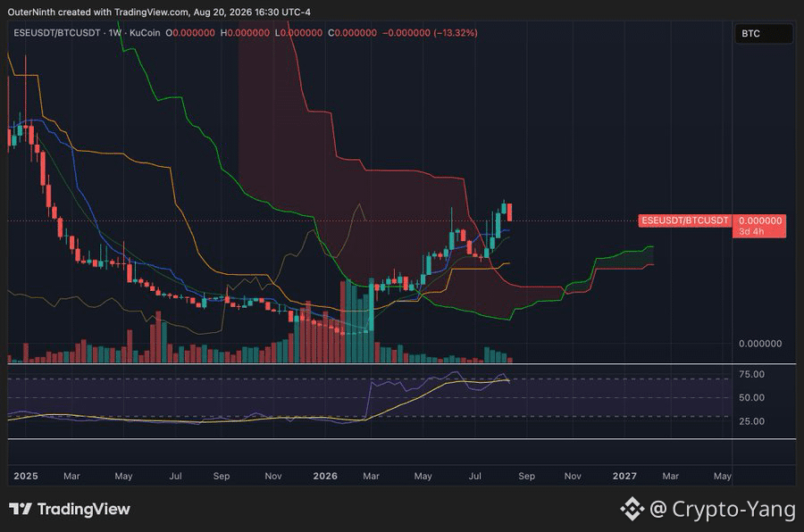The width and height of the screenshot is (804, 532).
Task: Click the current price tag showing 3d 4h
Action: [x=759, y=226]
